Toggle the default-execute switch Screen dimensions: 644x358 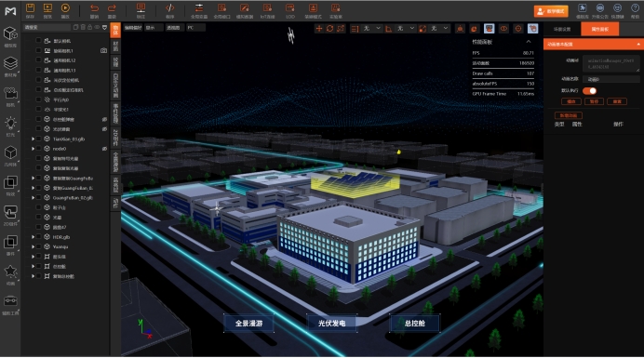click(589, 91)
